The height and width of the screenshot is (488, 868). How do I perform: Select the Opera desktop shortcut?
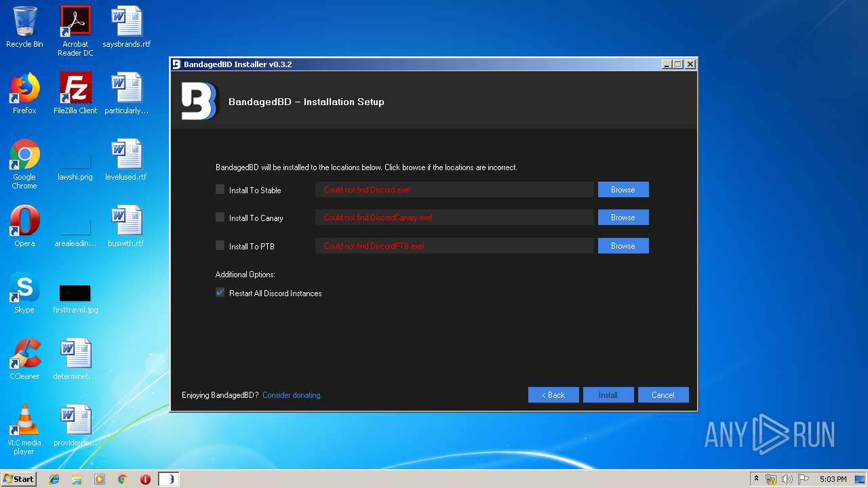24,226
